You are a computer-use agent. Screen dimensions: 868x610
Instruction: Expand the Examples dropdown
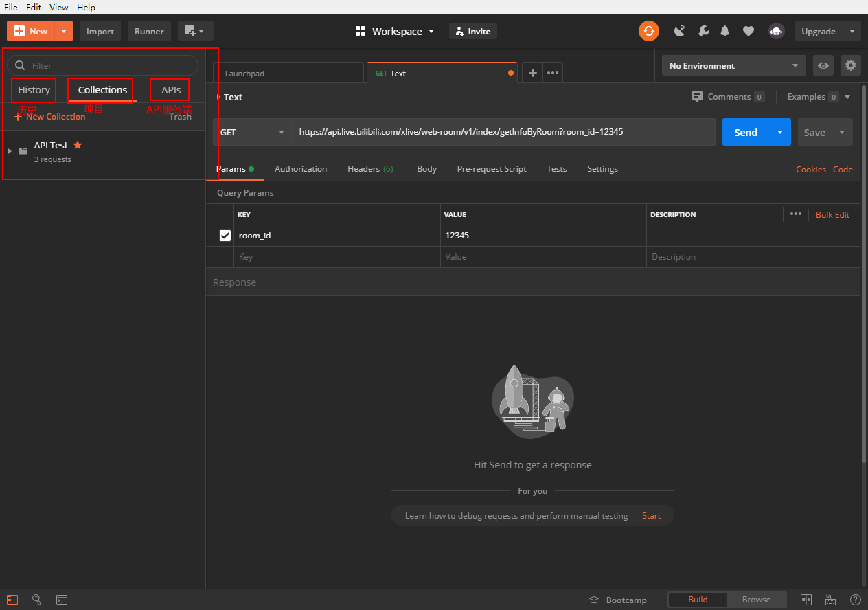coord(819,97)
